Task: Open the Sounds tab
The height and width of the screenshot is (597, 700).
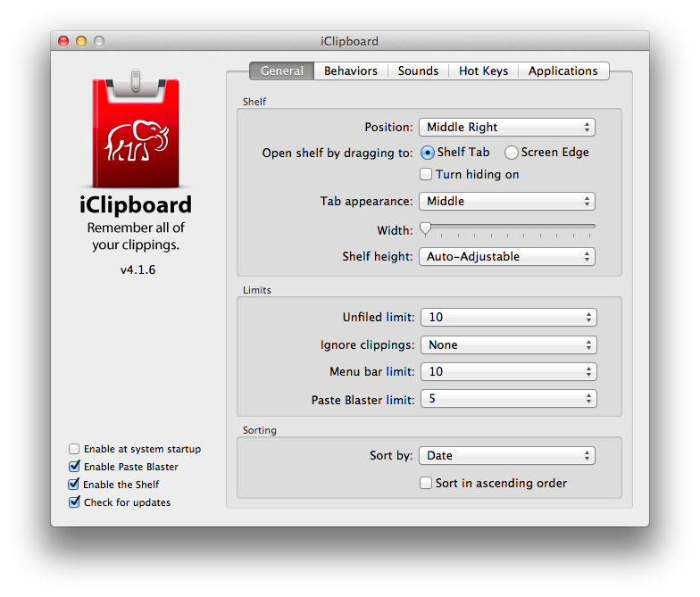Action: pos(418,71)
